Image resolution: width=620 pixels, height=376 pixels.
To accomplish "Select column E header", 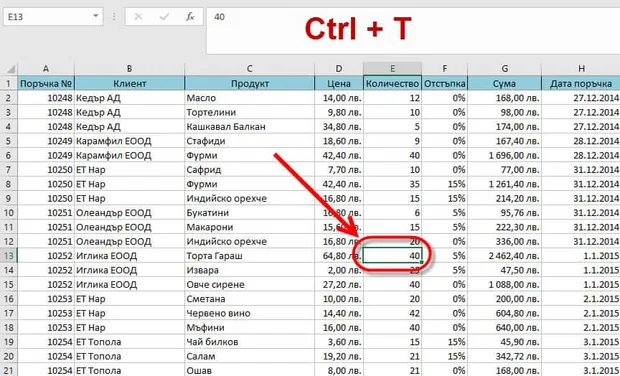I will (392, 69).
